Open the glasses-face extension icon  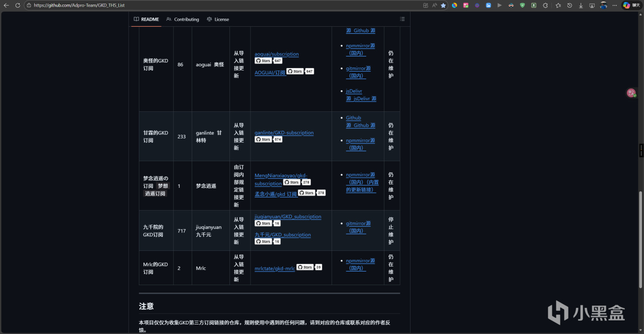(511, 5)
